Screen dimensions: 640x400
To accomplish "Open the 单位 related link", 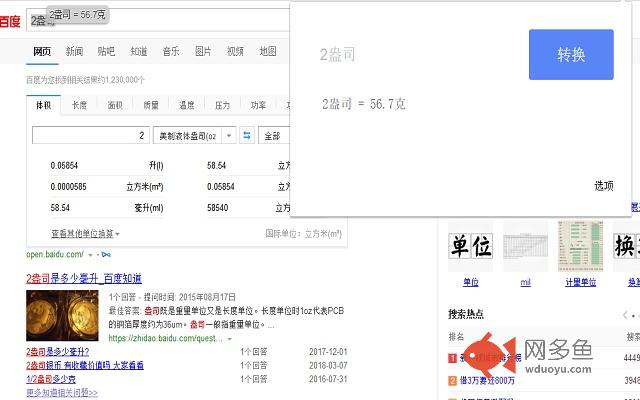I will [470, 282].
